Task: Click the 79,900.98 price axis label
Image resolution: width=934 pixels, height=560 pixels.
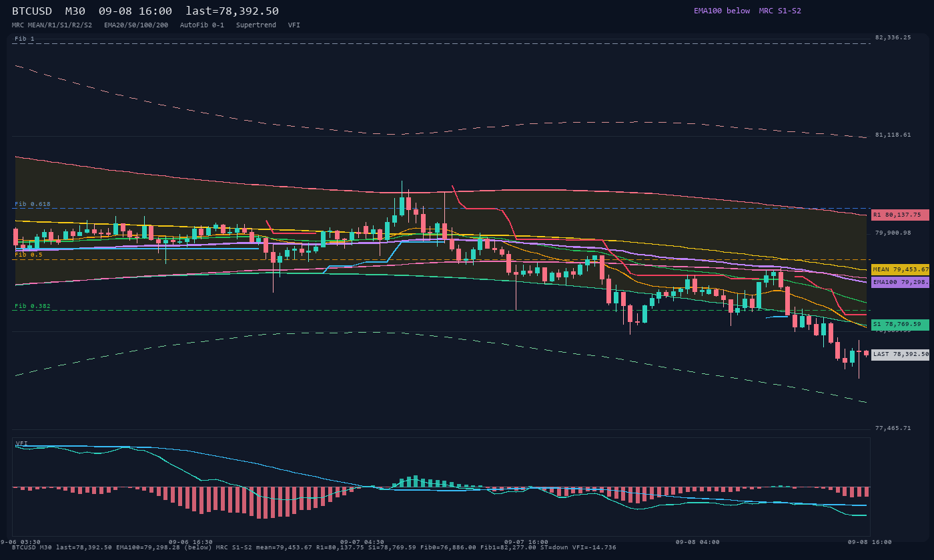Action: pos(893,233)
